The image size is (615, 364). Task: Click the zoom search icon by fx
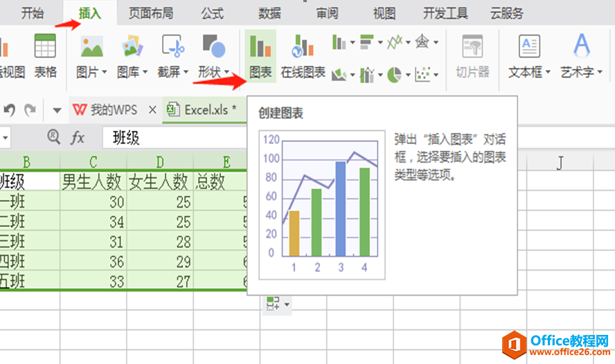pyautogui.click(x=54, y=137)
